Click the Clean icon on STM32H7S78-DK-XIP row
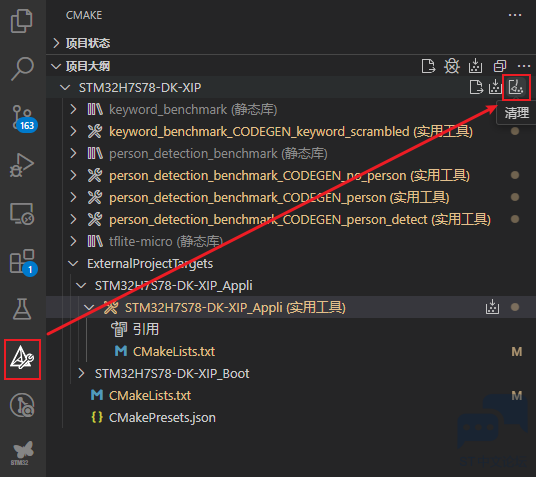The image size is (536, 477). click(516, 87)
